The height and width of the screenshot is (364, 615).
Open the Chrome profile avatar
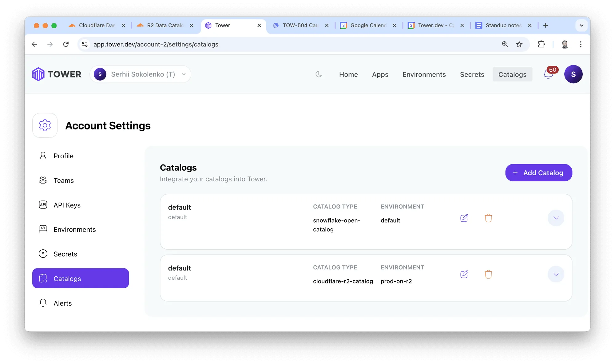click(x=565, y=44)
